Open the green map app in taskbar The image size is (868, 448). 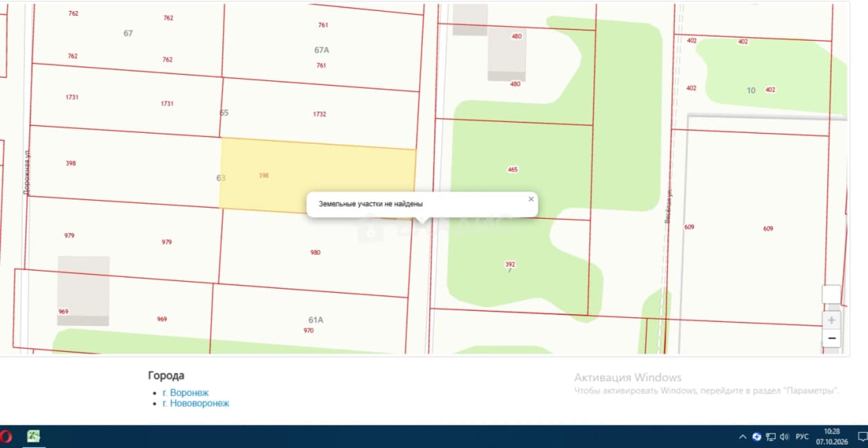pos(33,436)
